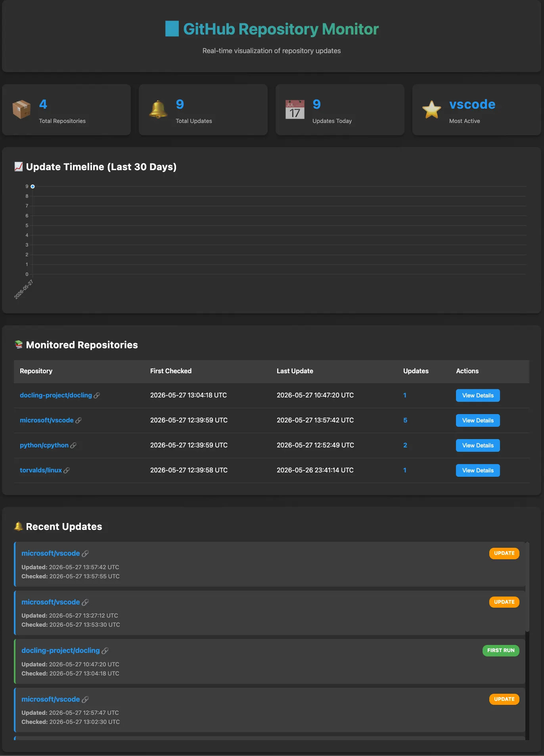Open python/cpython repository link
The width and height of the screenshot is (544, 756).
click(x=44, y=445)
